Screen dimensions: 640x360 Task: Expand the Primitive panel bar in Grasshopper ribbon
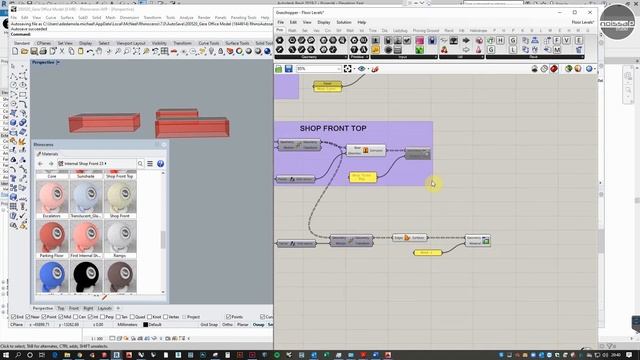[358, 57]
